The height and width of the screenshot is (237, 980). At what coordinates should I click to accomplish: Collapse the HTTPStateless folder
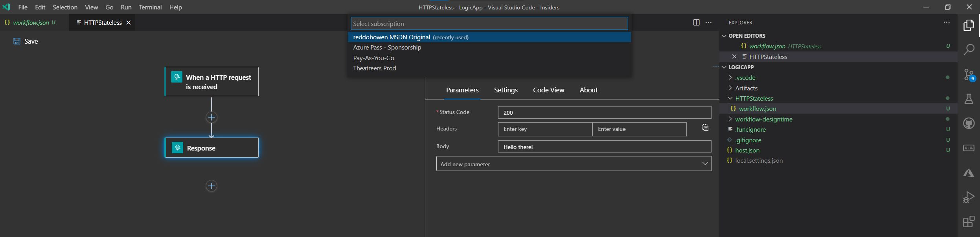pos(730,98)
